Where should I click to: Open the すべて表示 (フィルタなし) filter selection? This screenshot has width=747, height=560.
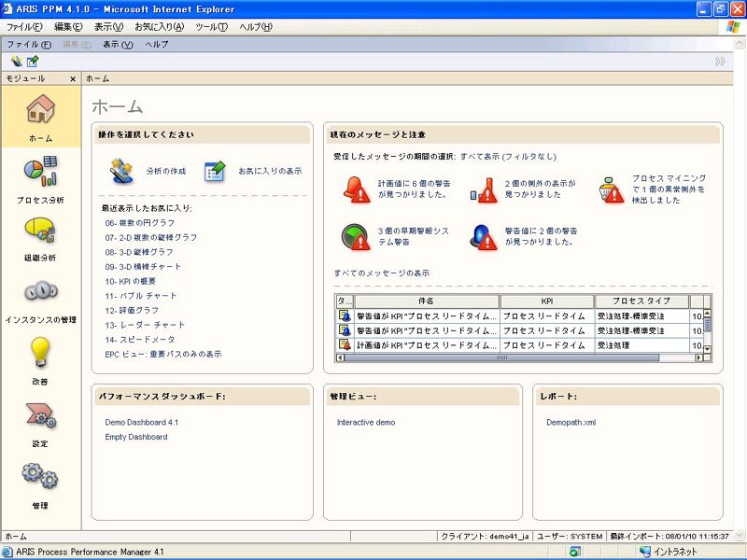pos(508,156)
